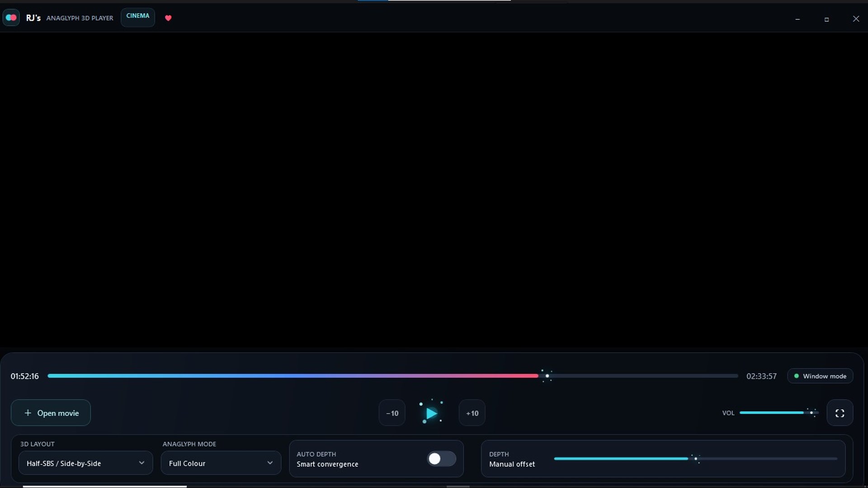Click the Manual offset depth slider

(x=695, y=459)
